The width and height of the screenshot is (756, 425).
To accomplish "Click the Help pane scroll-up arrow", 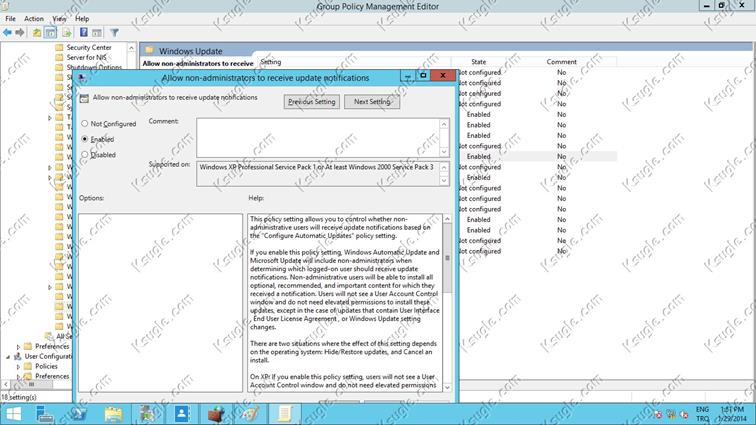I will click(x=447, y=219).
